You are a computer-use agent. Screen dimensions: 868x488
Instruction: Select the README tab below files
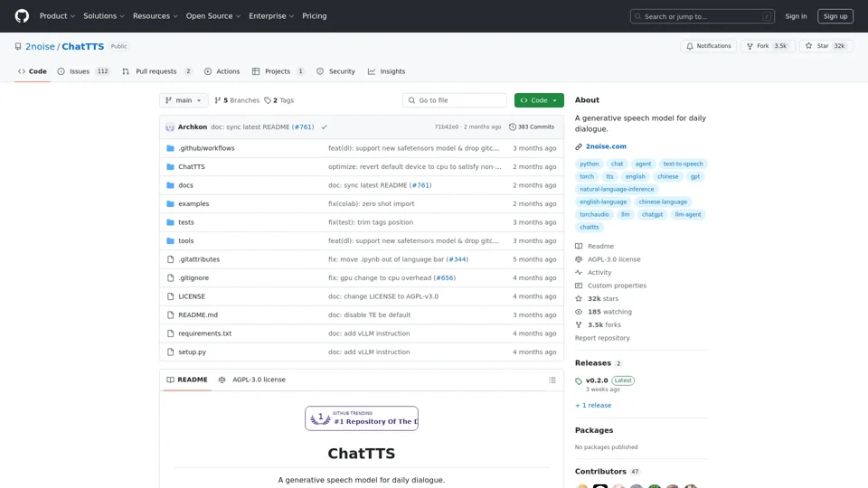(x=187, y=380)
